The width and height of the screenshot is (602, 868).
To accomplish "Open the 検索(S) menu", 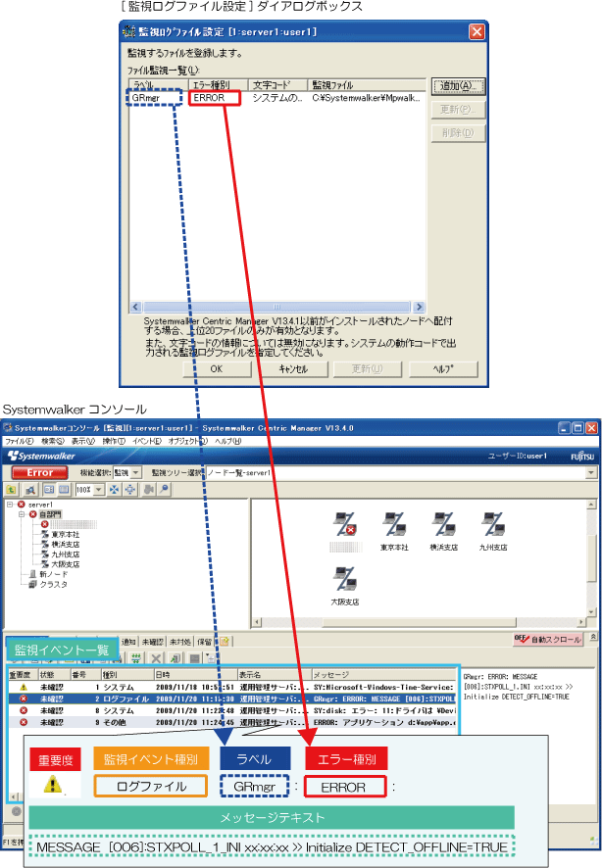I will pyautogui.click(x=53, y=441).
